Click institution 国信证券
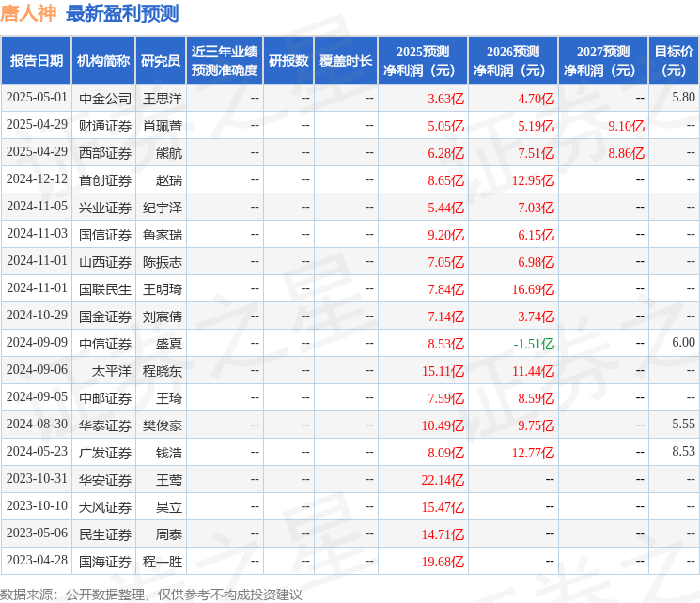Screen dimensions: 700x603 tap(105, 235)
